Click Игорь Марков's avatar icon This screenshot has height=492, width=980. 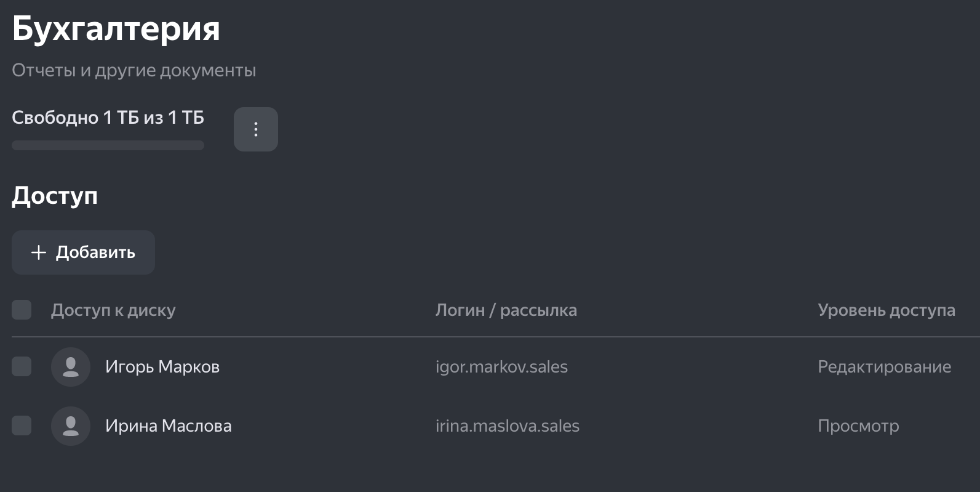(71, 367)
